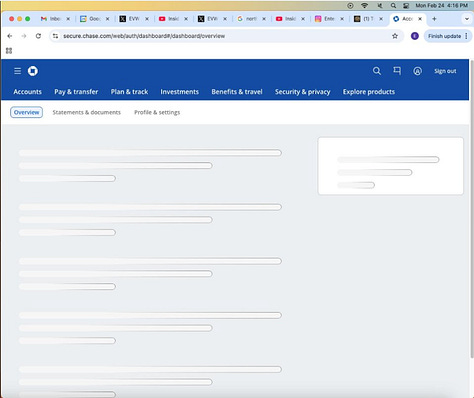This screenshot has width=474, height=398.
Task: Click the screen recording menu bar icon
Action: coord(350,5)
